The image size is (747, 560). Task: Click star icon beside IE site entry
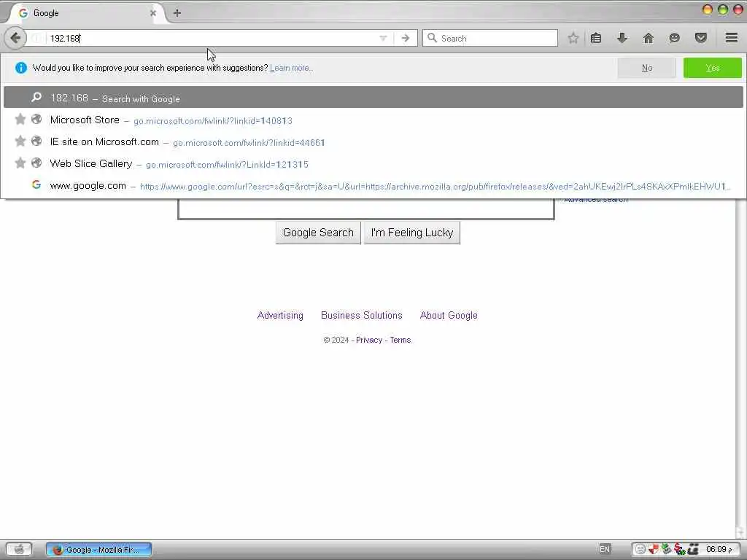(x=20, y=141)
